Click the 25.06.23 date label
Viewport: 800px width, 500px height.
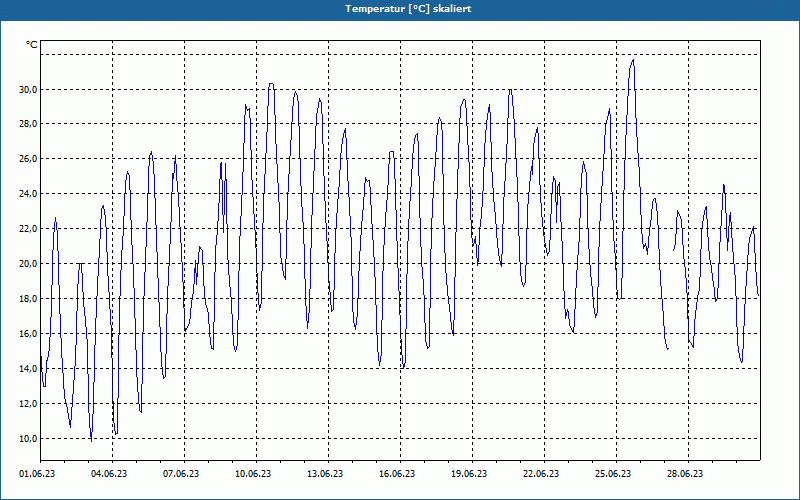pos(613,474)
